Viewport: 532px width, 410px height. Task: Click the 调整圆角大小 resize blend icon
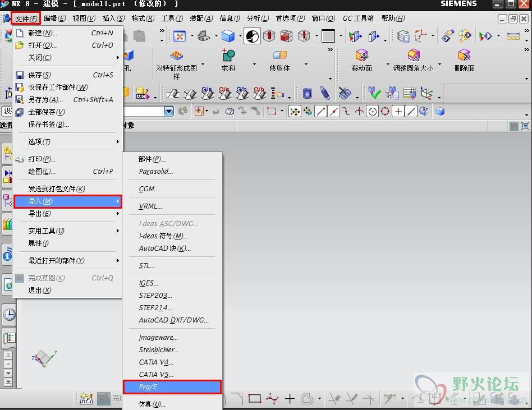pos(414,56)
